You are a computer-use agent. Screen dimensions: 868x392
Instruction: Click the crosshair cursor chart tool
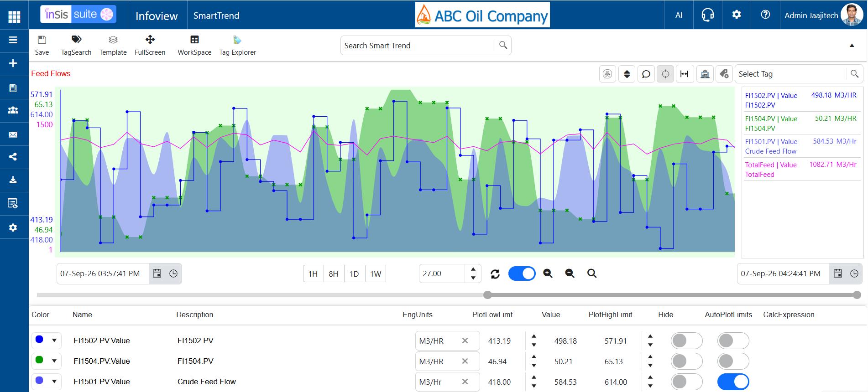(665, 74)
